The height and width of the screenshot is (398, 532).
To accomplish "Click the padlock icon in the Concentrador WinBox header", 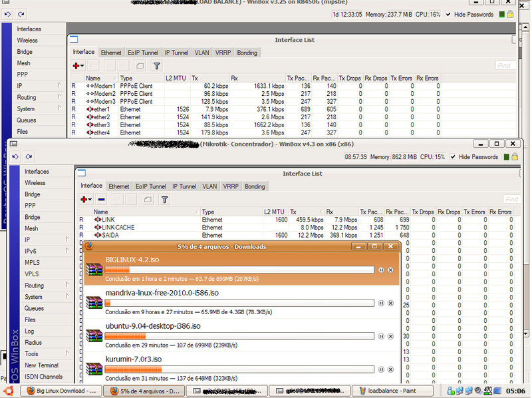I will click(x=515, y=156).
